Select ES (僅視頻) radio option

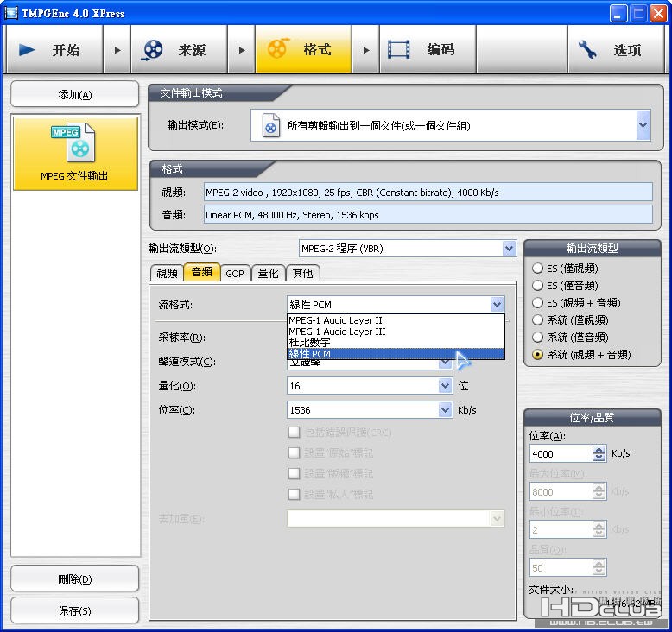(537, 269)
